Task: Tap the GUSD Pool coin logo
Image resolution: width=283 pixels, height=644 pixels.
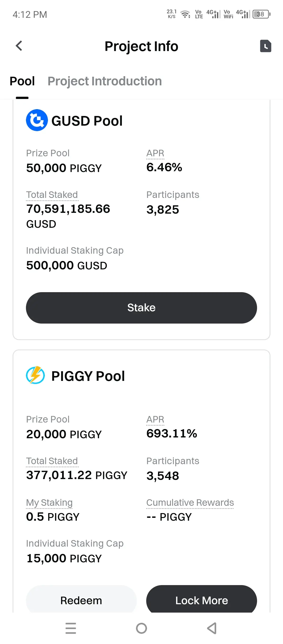Action: pyautogui.click(x=37, y=120)
